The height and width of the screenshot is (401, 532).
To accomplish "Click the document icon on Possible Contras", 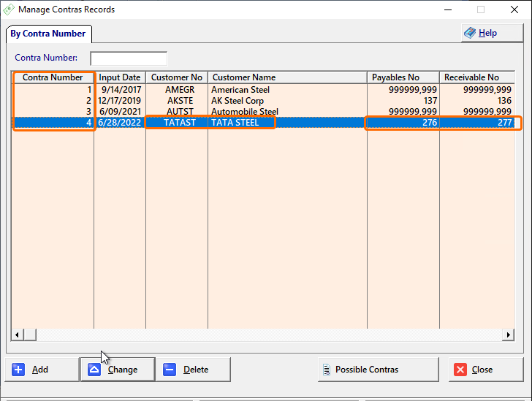I will click(x=324, y=370).
